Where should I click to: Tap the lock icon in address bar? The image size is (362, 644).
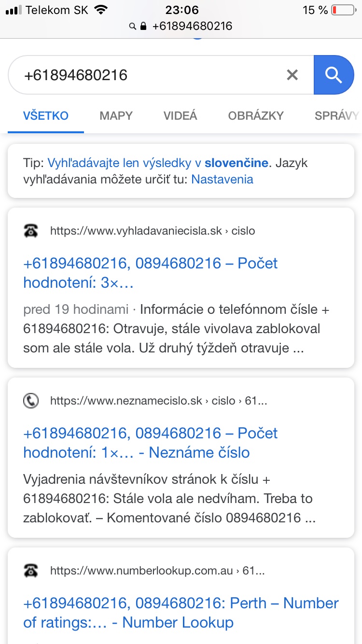143,26
